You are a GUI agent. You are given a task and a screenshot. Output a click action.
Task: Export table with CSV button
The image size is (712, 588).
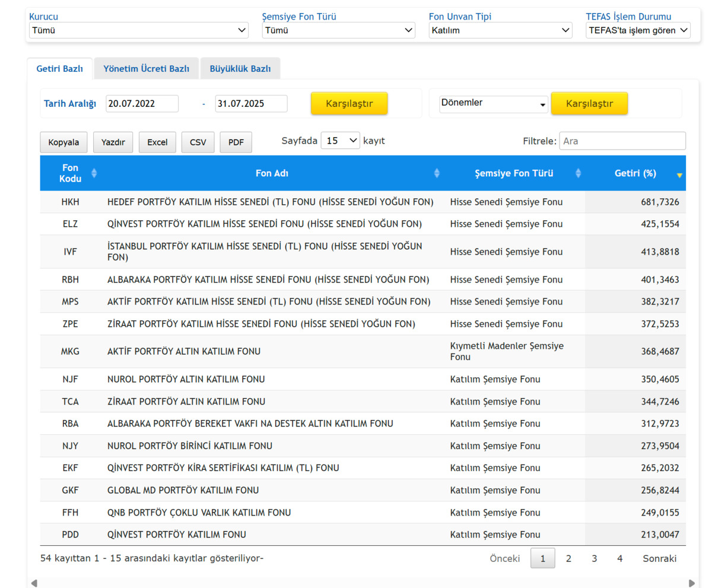pos(198,142)
